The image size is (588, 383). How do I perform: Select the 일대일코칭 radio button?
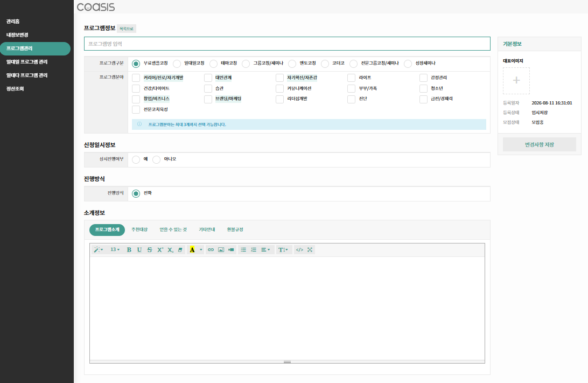[x=177, y=64]
